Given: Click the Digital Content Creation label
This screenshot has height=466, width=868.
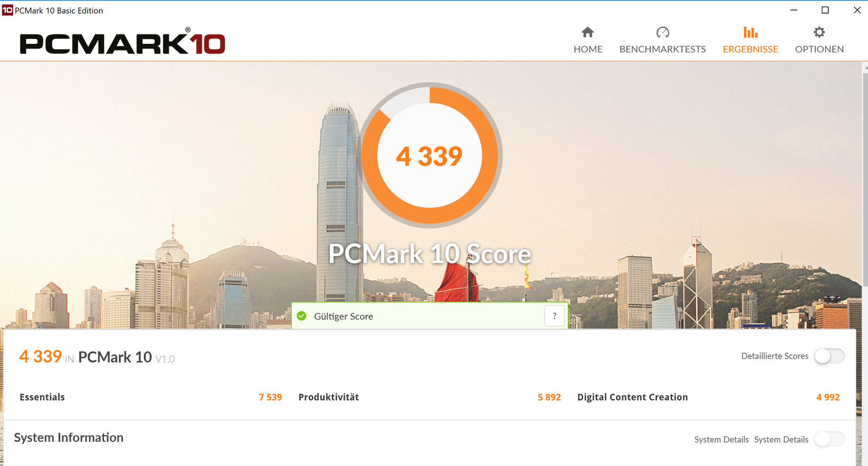Looking at the screenshot, I should (632, 397).
